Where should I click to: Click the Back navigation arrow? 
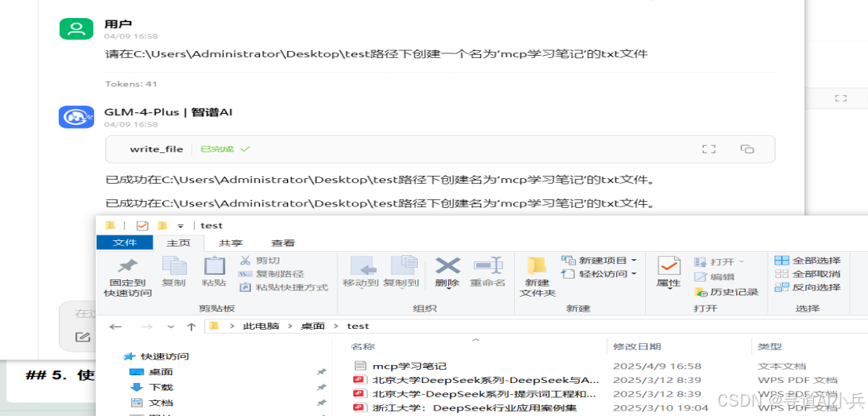click(115, 327)
